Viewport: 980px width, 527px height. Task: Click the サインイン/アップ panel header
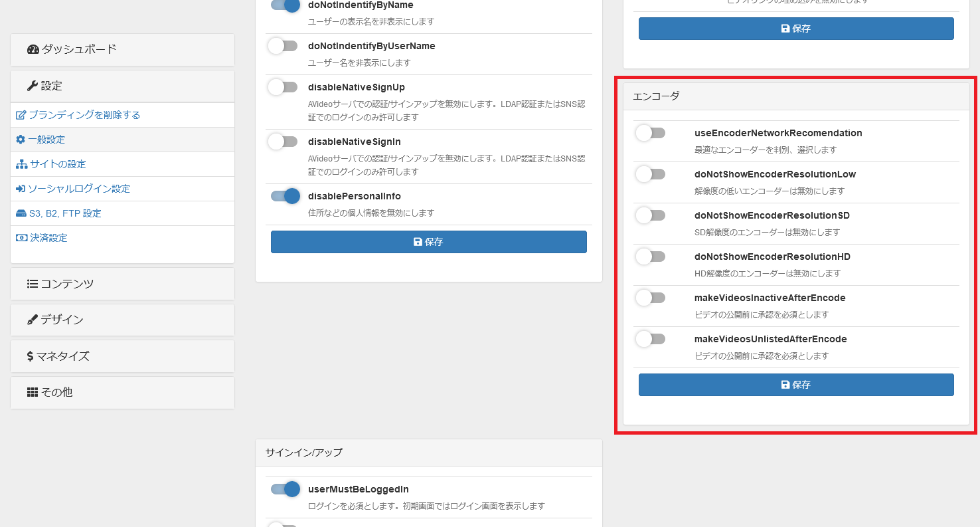tap(429, 453)
